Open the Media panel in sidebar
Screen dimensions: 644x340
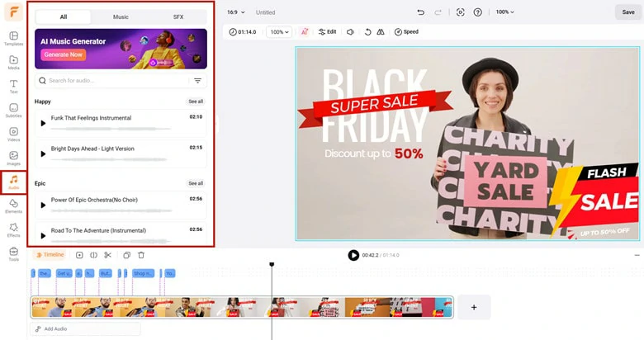(13, 63)
